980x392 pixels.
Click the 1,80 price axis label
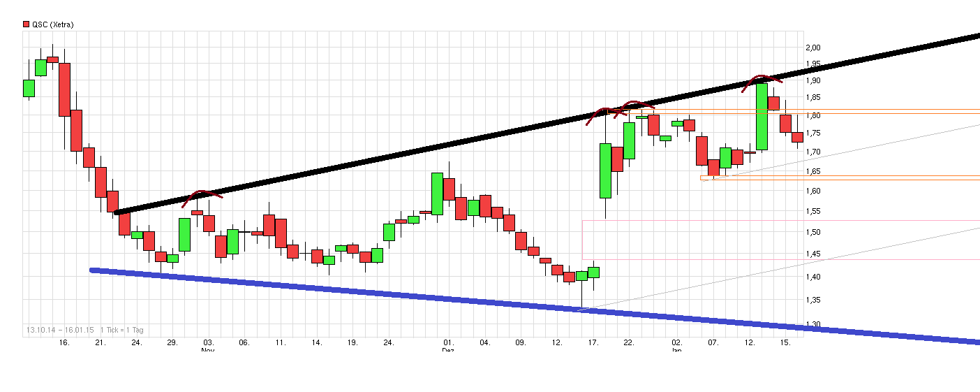pos(814,116)
